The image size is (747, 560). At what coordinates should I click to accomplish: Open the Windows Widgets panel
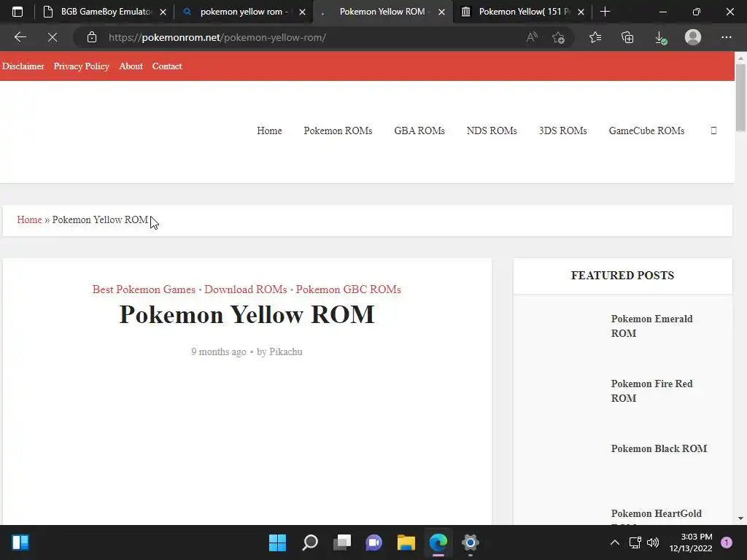coord(20,542)
